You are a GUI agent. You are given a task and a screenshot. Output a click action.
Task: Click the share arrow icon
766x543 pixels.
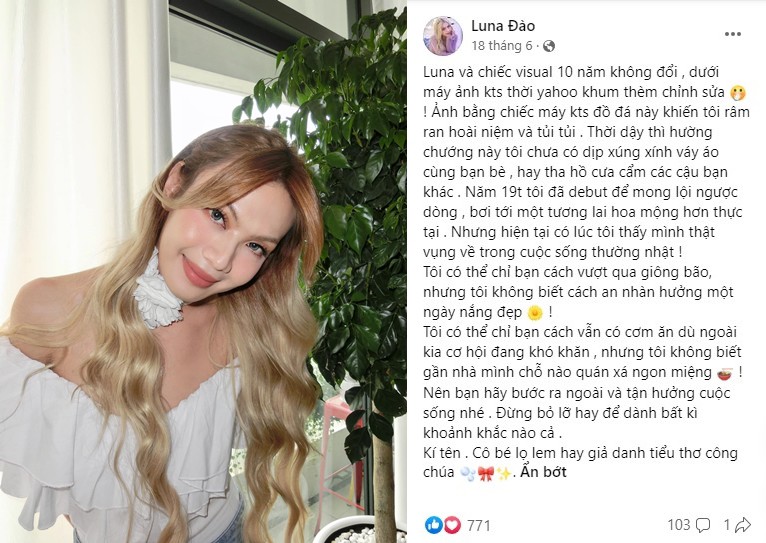[x=743, y=525]
